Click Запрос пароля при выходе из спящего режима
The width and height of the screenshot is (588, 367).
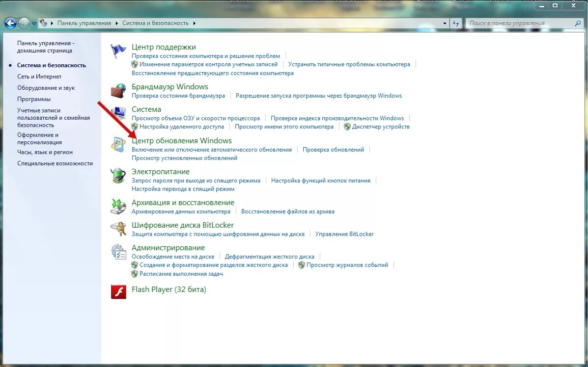[196, 181]
